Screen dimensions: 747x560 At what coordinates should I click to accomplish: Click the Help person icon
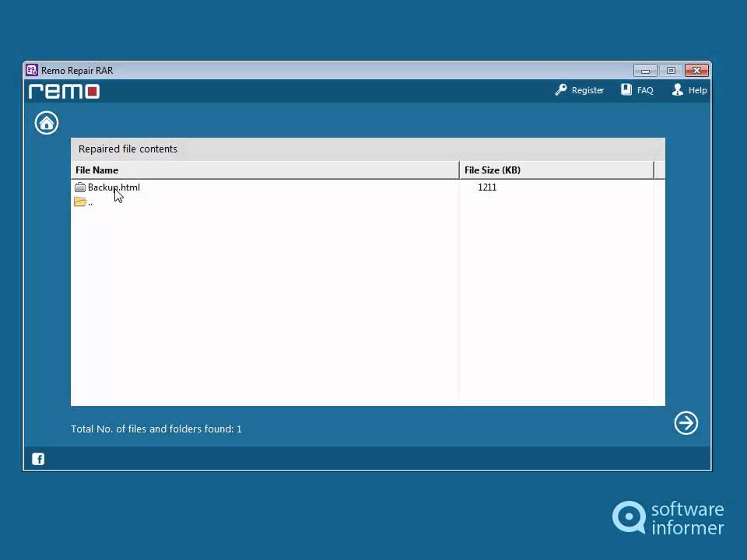point(678,89)
